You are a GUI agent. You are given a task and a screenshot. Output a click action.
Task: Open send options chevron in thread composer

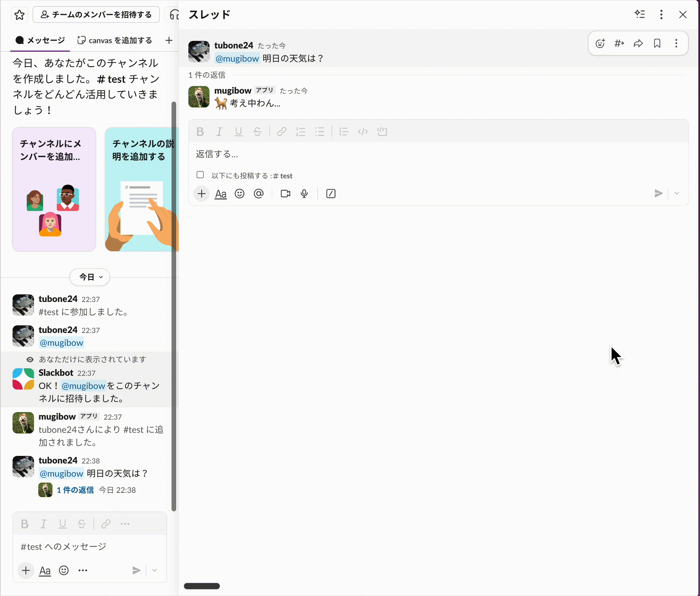tap(677, 194)
